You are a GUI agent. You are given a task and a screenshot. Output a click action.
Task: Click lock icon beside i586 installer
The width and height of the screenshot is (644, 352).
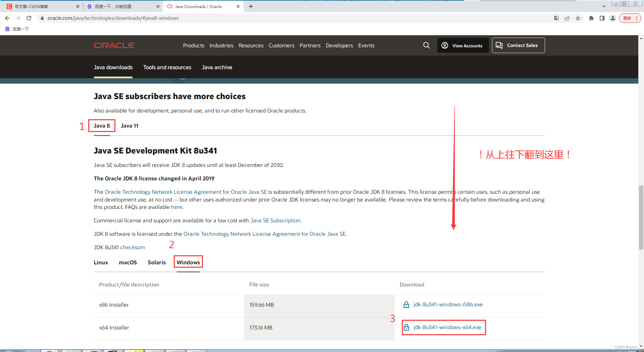coord(406,305)
